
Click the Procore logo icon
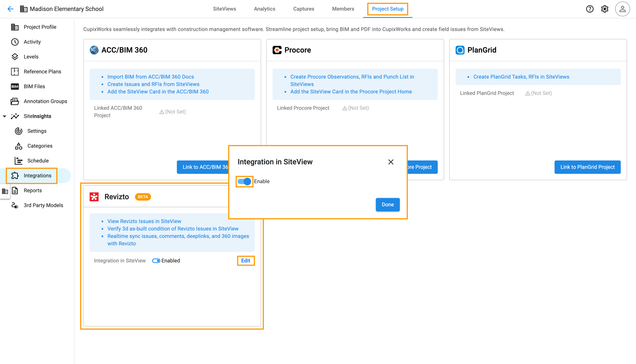point(277,50)
